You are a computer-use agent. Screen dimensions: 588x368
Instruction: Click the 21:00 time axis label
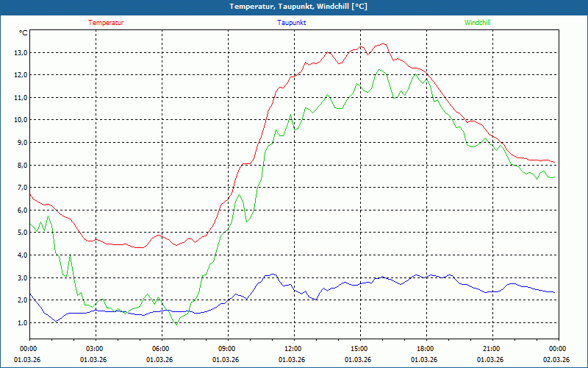pyautogui.click(x=492, y=349)
